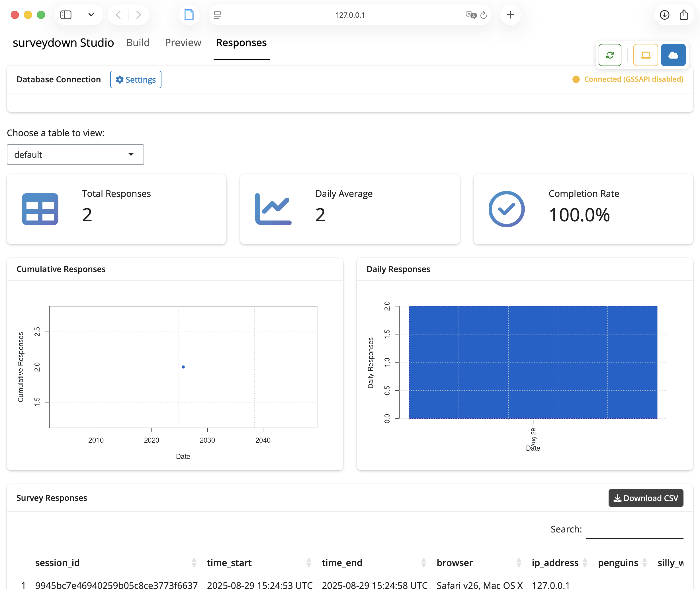This screenshot has height=592, width=700.
Task: Switch to the Build tab
Action: pos(138,43)
